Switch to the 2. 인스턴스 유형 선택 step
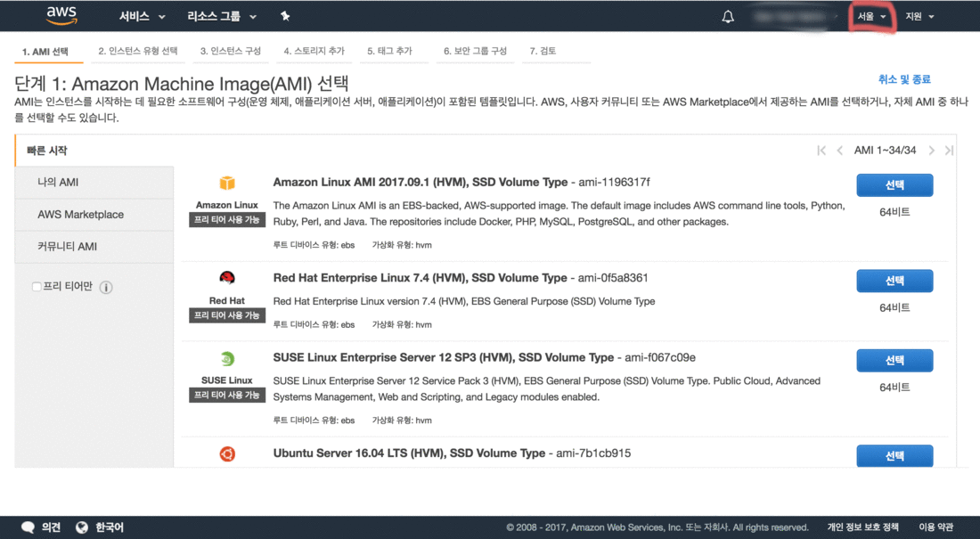980x539 pixels. pyautogui.click(x=137, y=51)
